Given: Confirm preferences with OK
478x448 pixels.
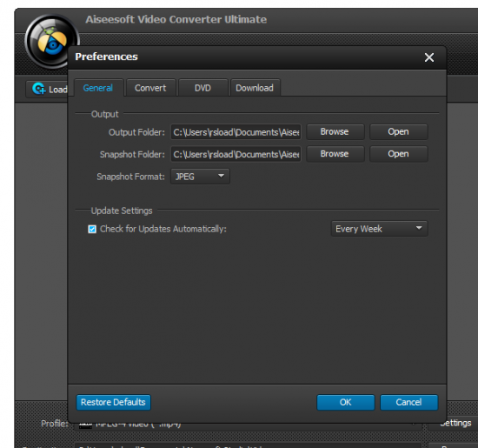Looking at the screenshot, I should point(345,402).
